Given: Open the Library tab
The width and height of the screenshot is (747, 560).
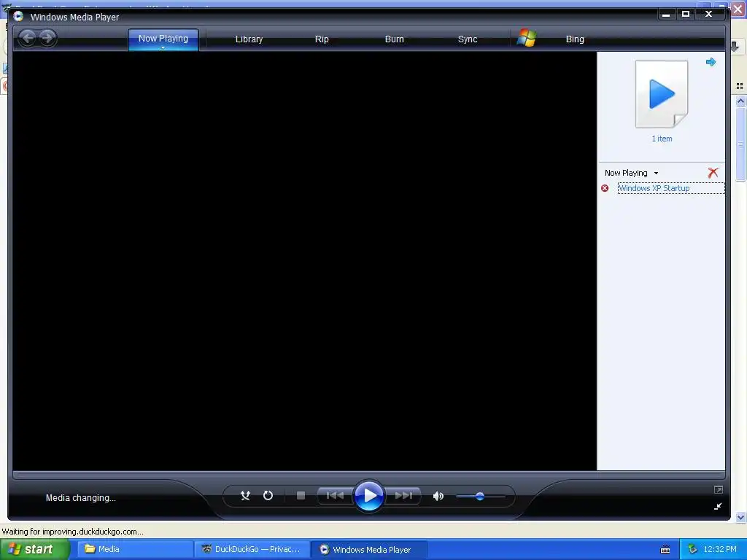Looking at the screenshot, I should pyautogui.click(x=249, y=39).
